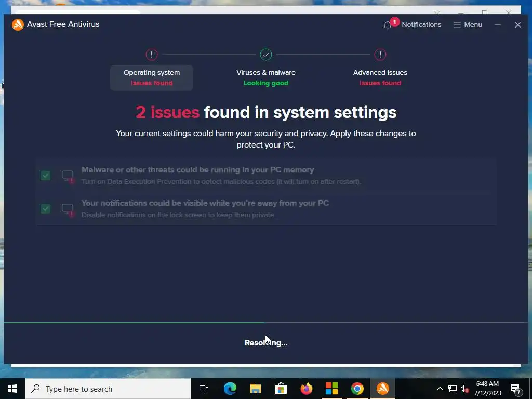This screenshot has width=532, height=399.
Task: Click monitor icon beside notifications visible issue
Action: [x=68, y=210]
